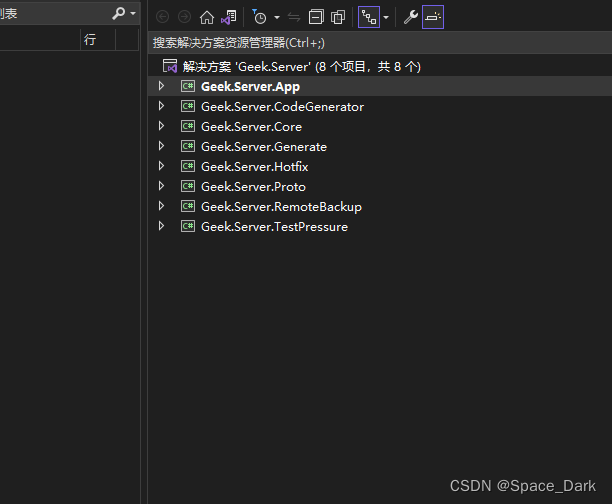Click the '行' column header
The image size is (612, 504).
click(90, 39)
